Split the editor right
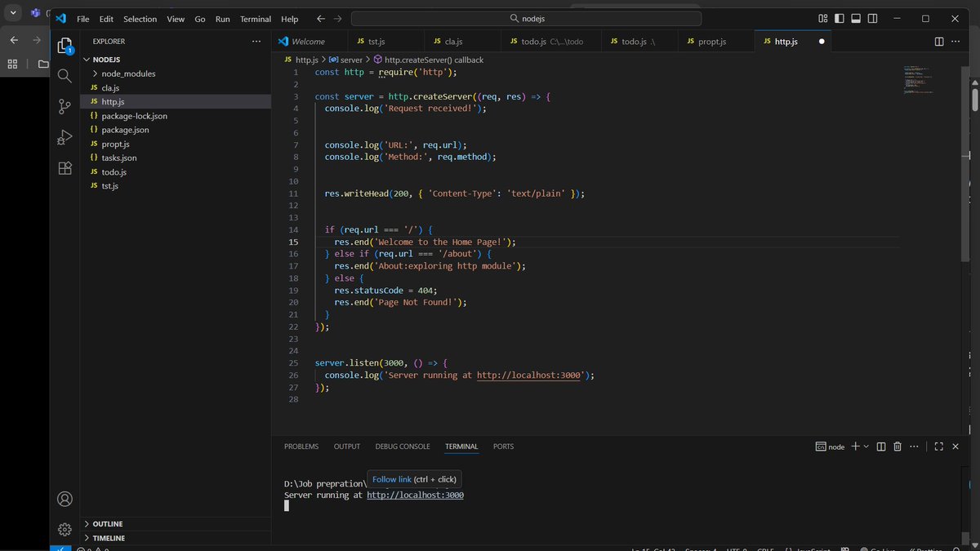Viewport: 980px width, 551px height. coord(939,42)
